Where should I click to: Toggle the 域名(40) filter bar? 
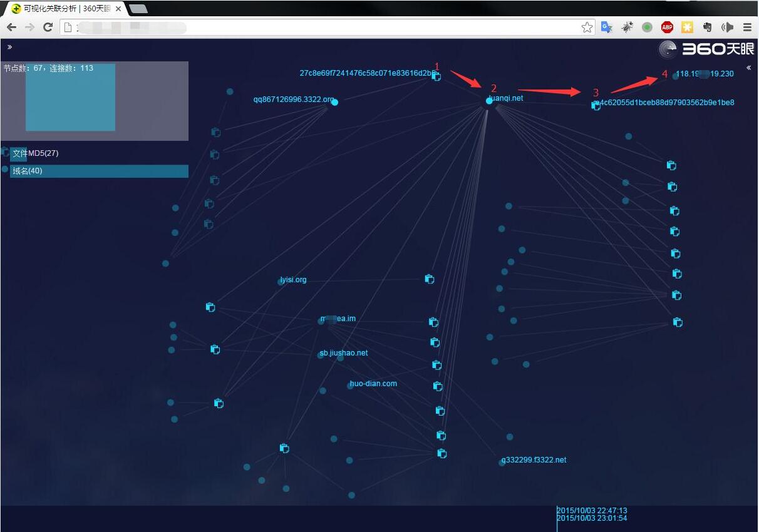pos(99,171)
